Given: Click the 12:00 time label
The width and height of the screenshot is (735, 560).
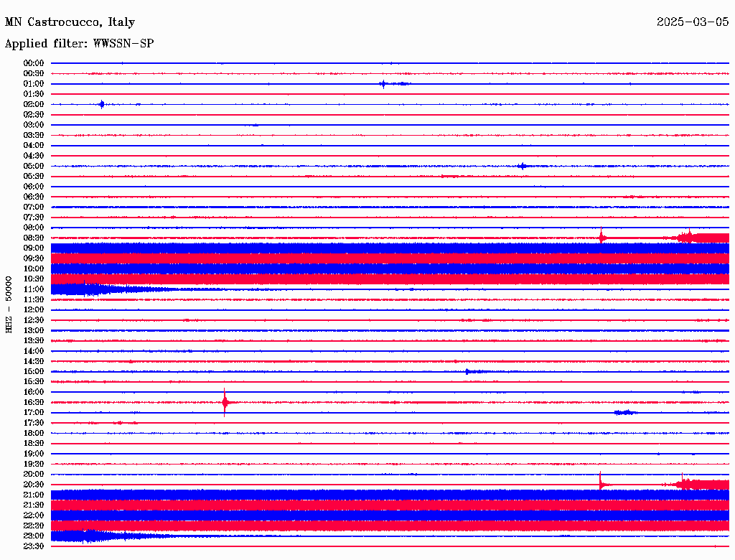Looking at the screenshot, I should click(33, 309).
